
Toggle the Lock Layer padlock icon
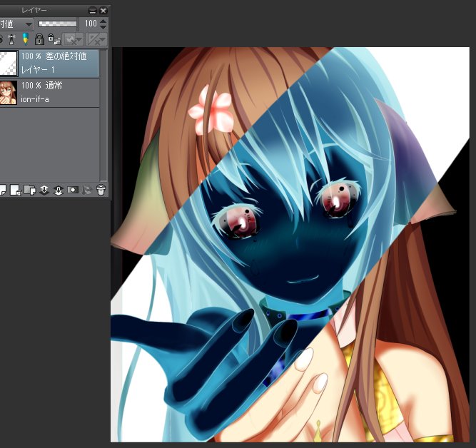coord(39,39)
